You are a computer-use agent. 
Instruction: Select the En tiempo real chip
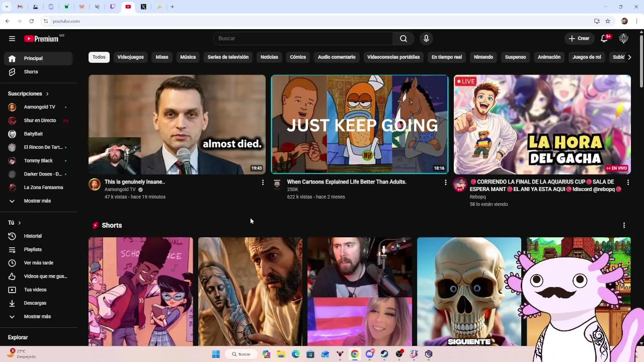tap(447, 57)
